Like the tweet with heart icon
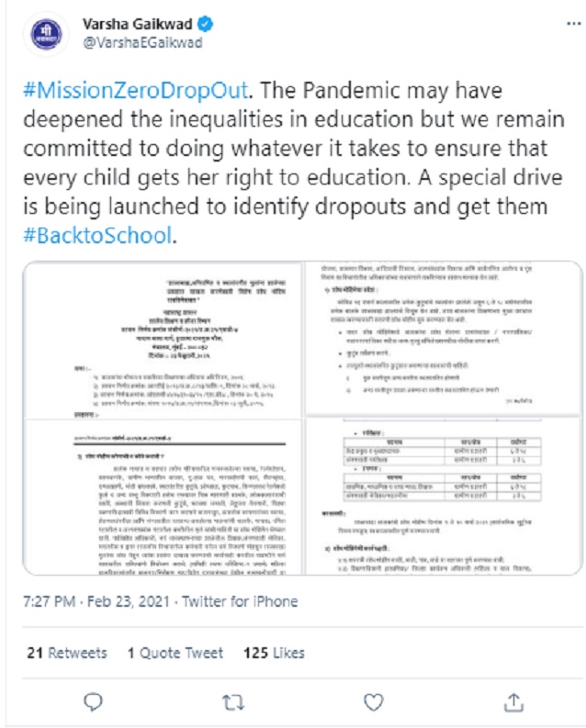Image resolution: width=586 pixels, height=728 pixels. (x=373, y=701)
